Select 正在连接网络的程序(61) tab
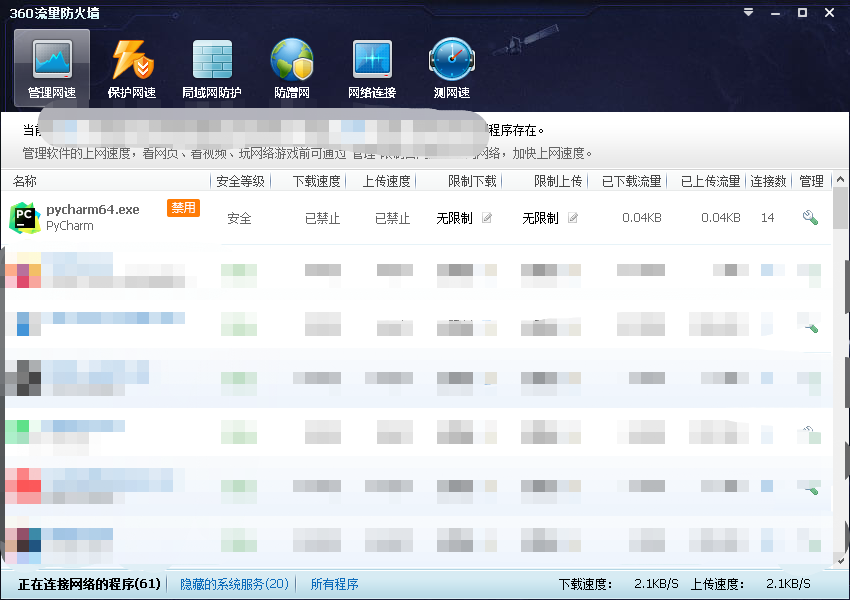850x600 pixels. (89, 584)
